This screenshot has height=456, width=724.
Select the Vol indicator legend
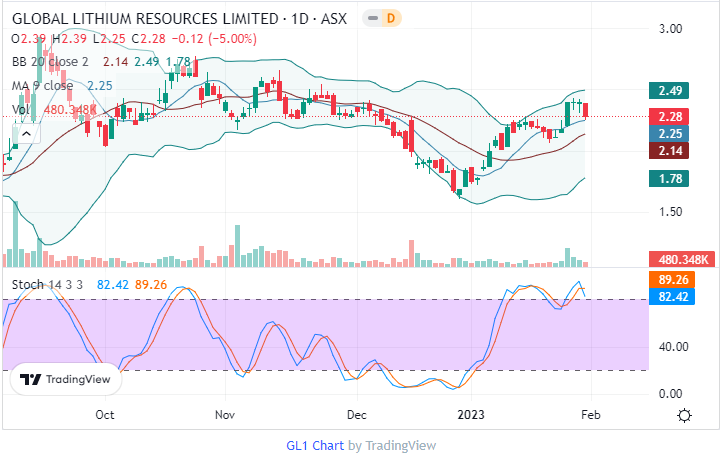point(21,109)
